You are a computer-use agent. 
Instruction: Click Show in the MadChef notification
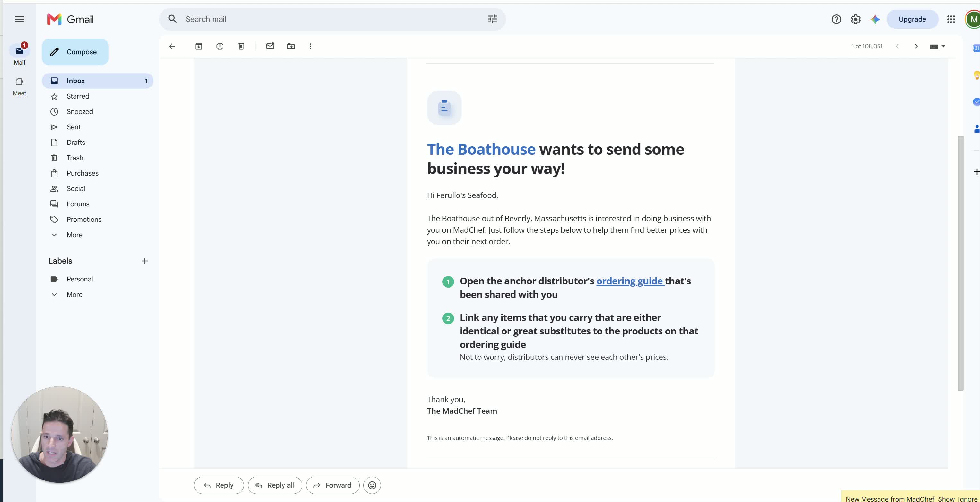946,498
